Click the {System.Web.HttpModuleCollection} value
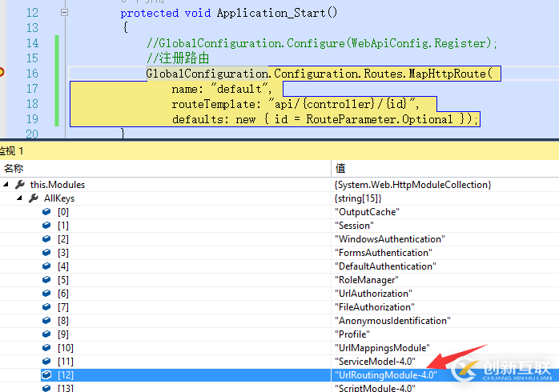 tap(412, 185)
